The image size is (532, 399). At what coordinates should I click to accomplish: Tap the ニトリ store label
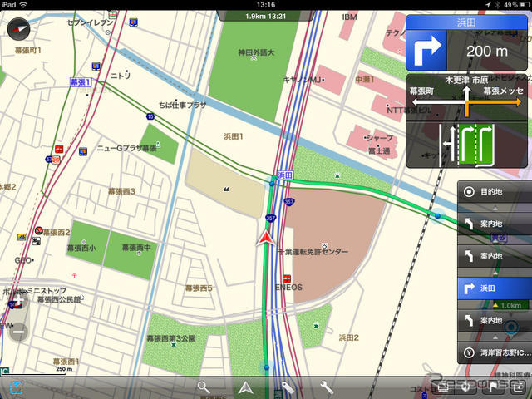coord(121,76)
